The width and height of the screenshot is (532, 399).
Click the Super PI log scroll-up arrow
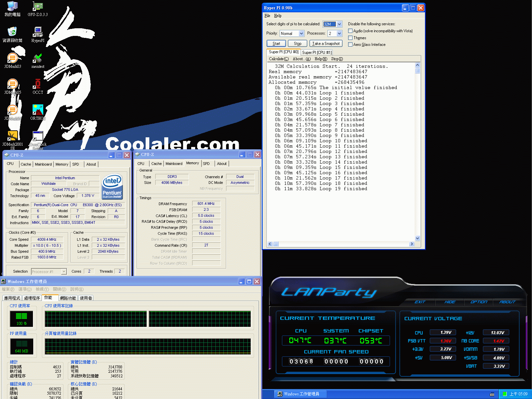pyautogui.click(x=418, y=65)
